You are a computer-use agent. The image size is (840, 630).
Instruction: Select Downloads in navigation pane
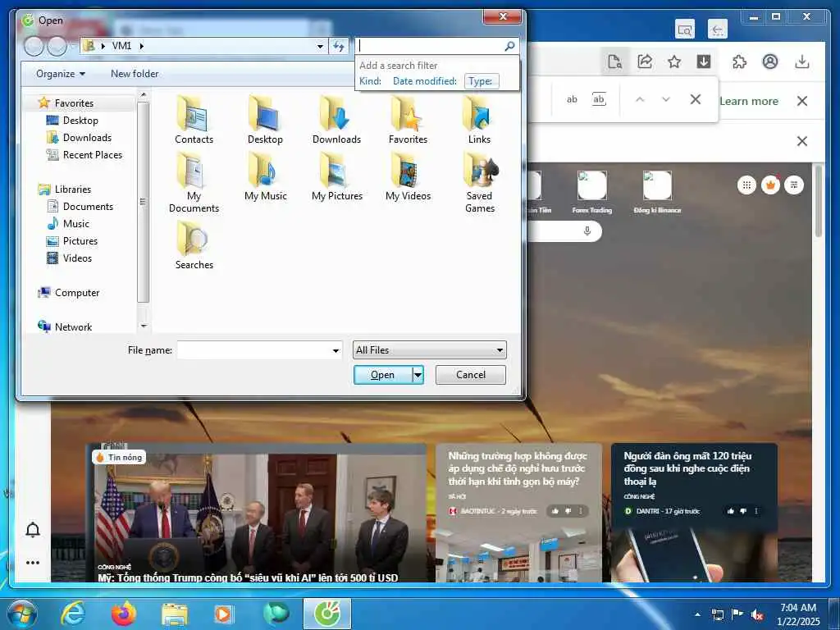[x=80, y=138]
